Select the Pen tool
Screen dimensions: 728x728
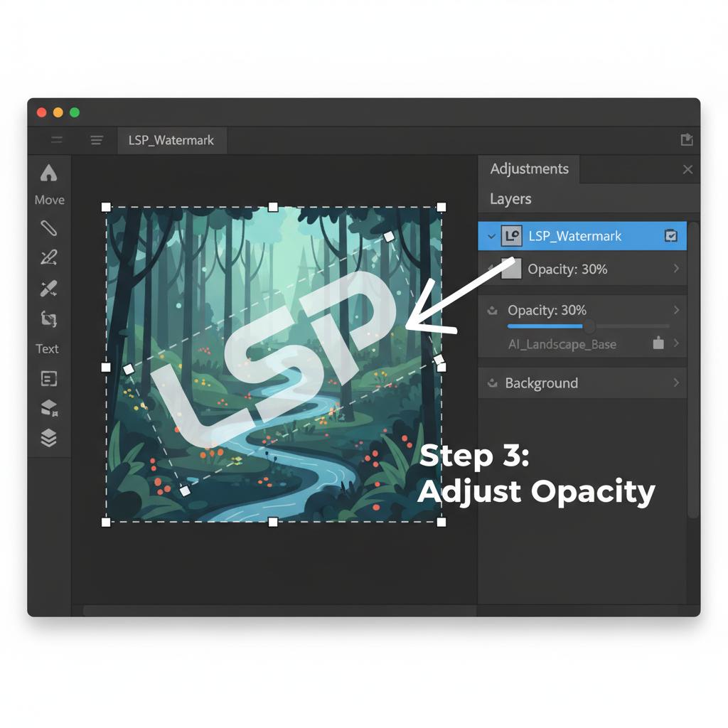(x=48, y=228)
